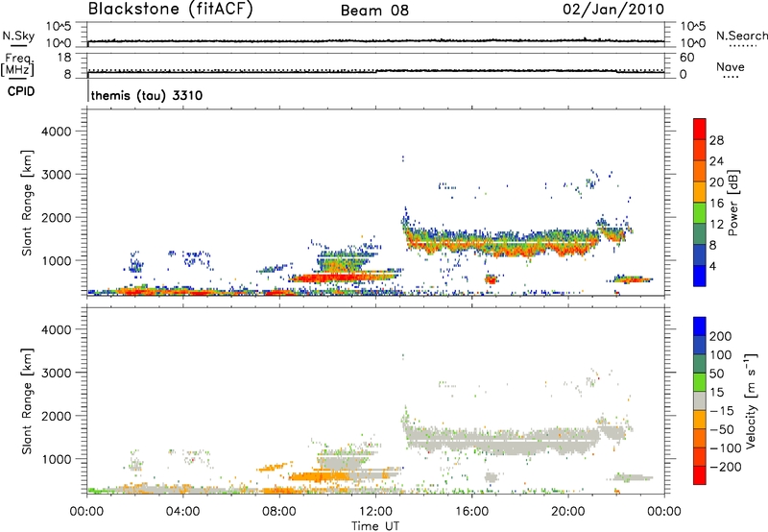Click the "16" label on power colorbar
The height and width of the screenshot is (532, 768).
coord(716,204)
